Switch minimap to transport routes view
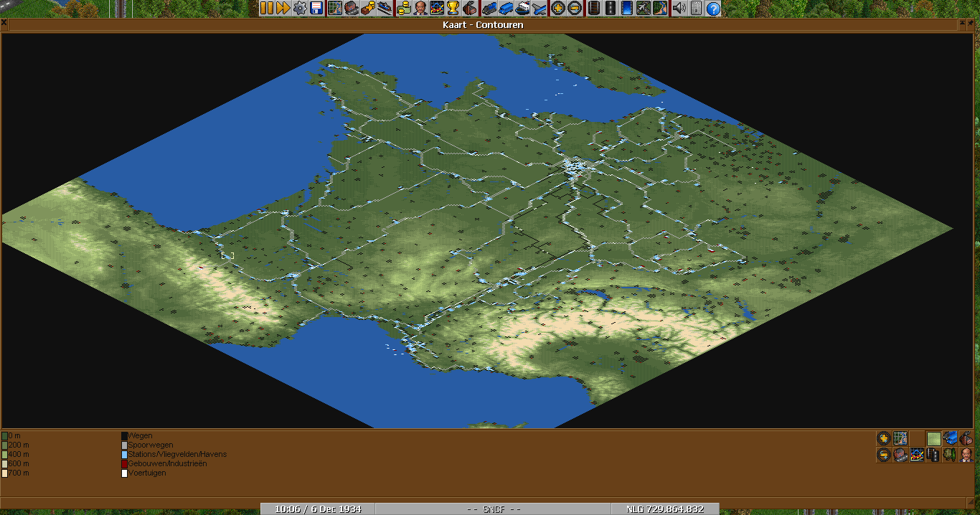The width and height of the screenshot is (980, 515). click(x=933, y=455)
